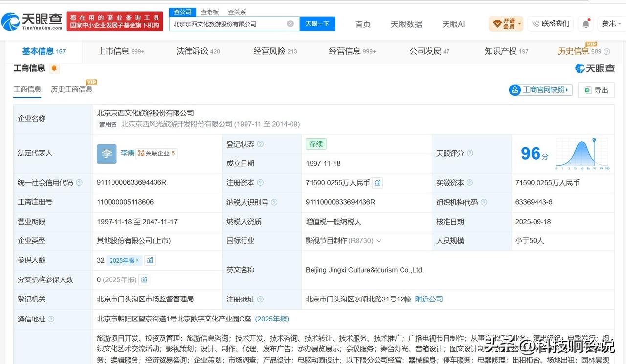Clear the search box with X icon
Image resolution: width=626 pixels, height=364 pixels.
click(291, 23)
